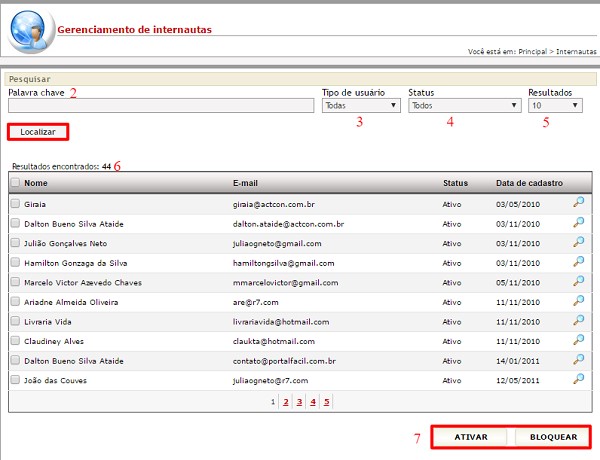
Task: Go to results page 2
Action: coord(286,402)
